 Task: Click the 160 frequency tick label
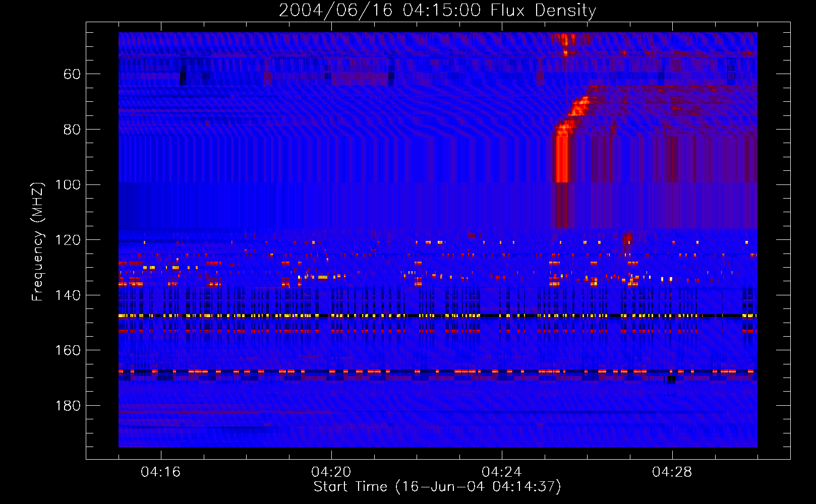pos(68,350)
